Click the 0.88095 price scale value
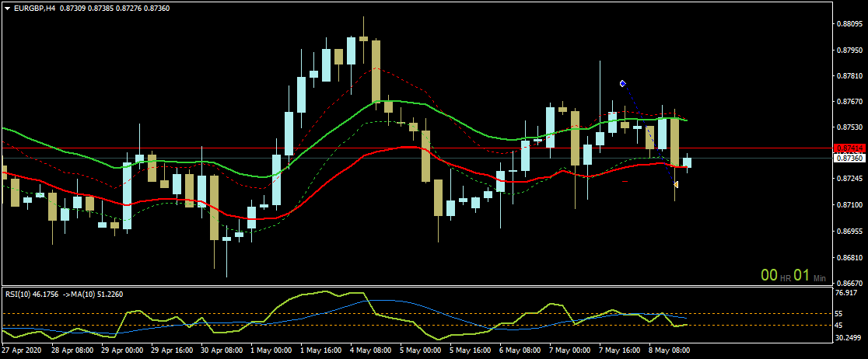Viewport: 868px width, 359px height. tap(850, 24)
